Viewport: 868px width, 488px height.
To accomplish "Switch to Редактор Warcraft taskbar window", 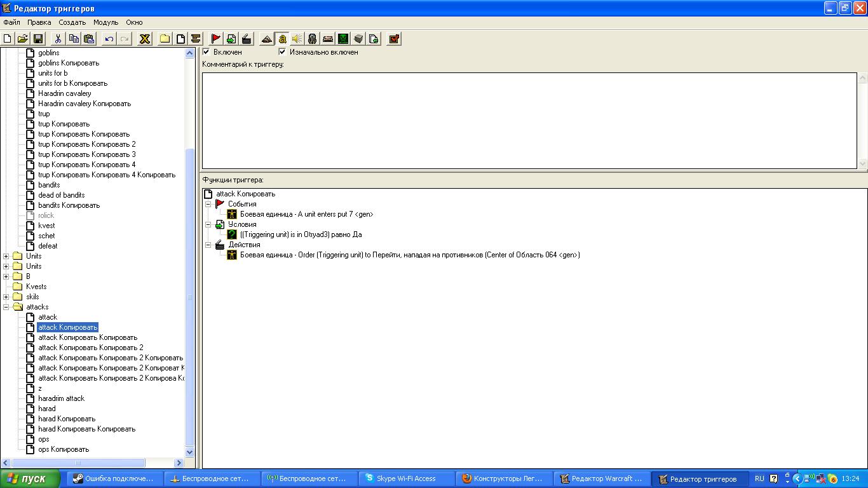I will pos(601,478).
